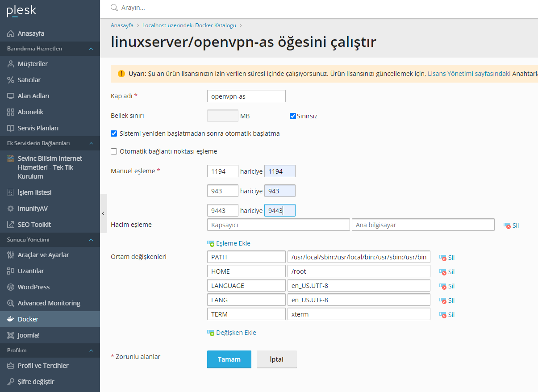Collapse the Ek Servislerin Bağlantıları section
This screenshot has width=538, height=392.
pos(91,143)
